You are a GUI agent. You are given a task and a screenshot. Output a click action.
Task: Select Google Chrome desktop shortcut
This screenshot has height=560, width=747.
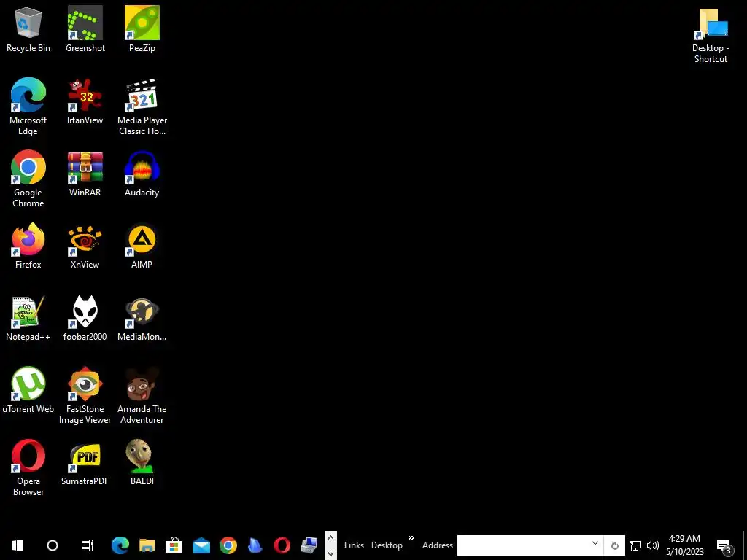[x=28, y=179]
